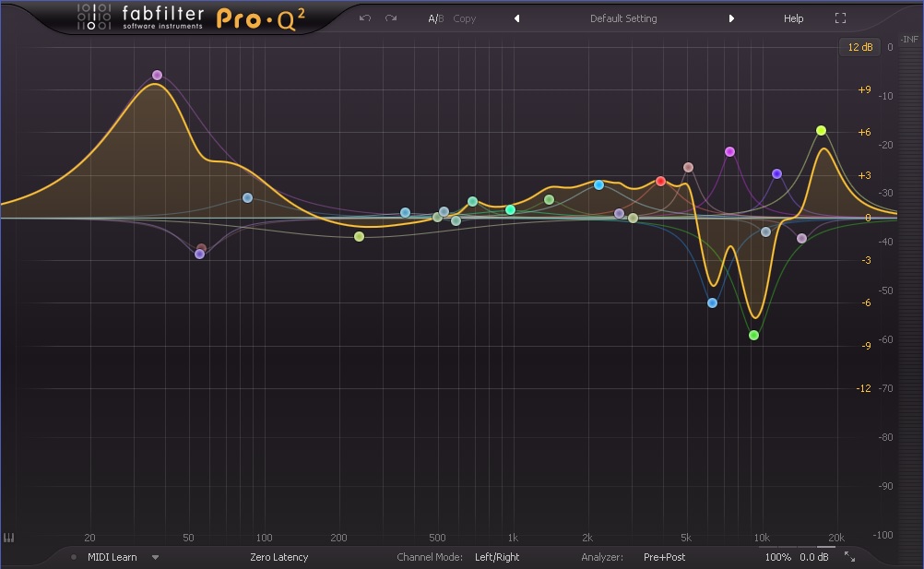This screenshot has height=569, width=924.
Task: Select the purple band dipping below 50 Hz
Action: (x=200, y=254)
